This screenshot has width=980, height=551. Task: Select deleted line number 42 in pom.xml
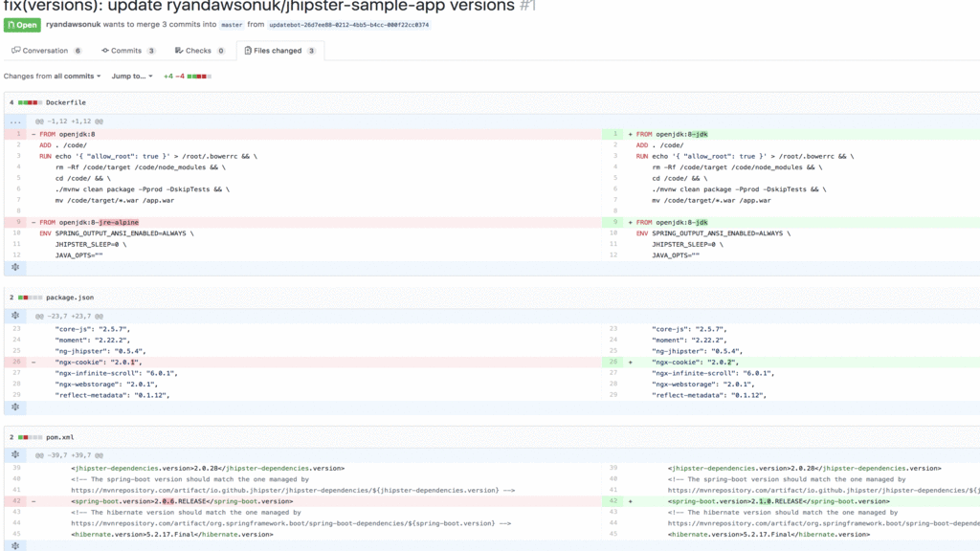click(16, 501)
